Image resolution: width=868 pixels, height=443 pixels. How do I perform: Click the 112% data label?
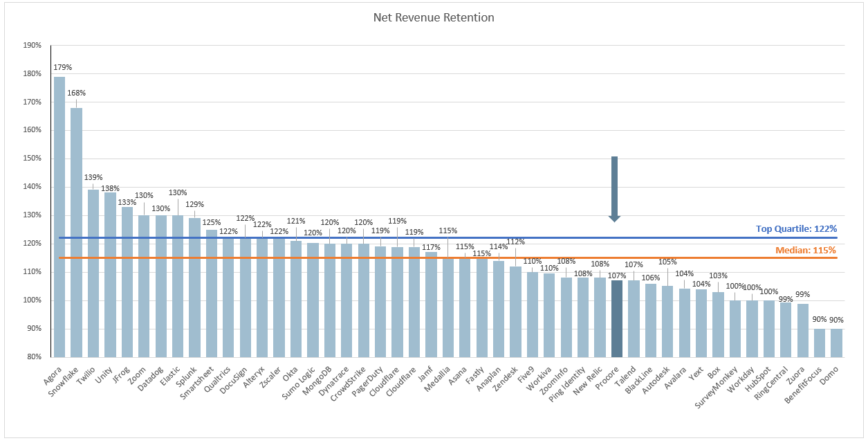pyautogui.click(x=516, y=242)
